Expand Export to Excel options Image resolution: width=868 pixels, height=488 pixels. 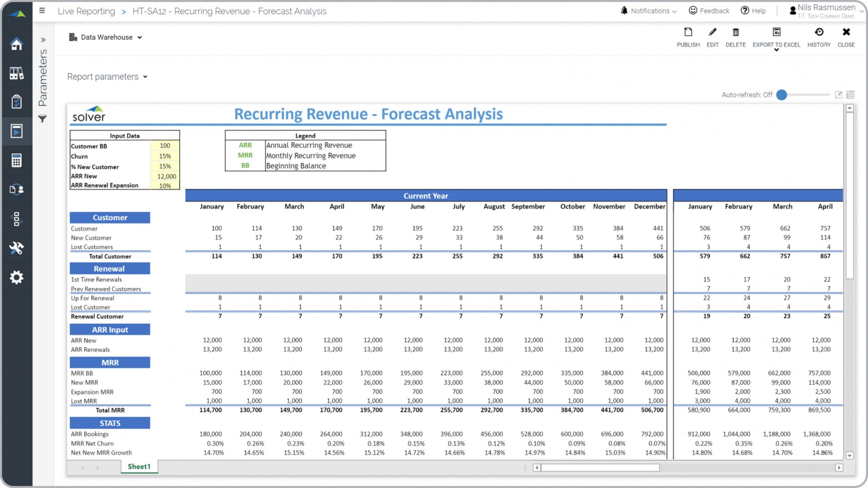[x=776, y=50]
